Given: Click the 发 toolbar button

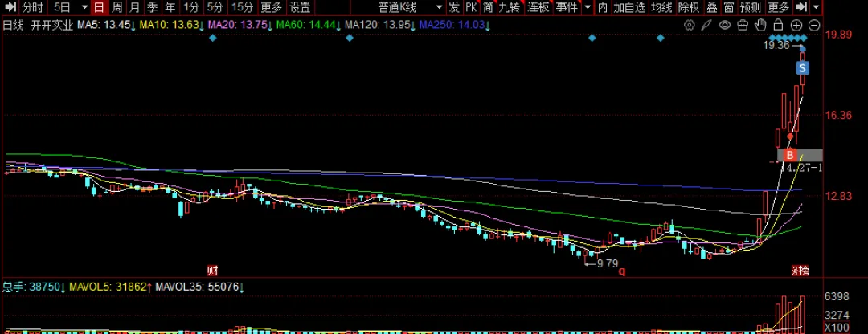Looking at the screenshot, I should point(454,8).
